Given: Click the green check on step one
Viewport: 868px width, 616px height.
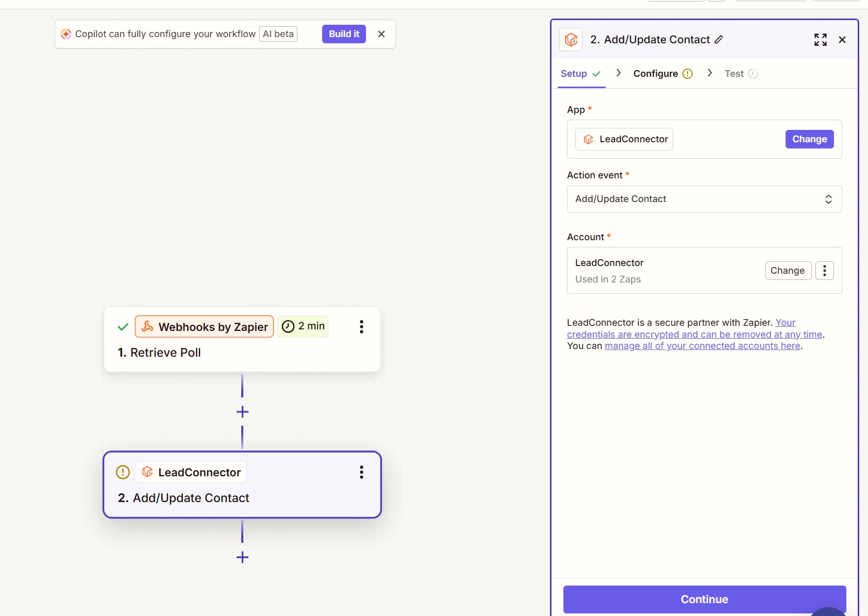Looking at the screenshot, I should click(123, 327).
